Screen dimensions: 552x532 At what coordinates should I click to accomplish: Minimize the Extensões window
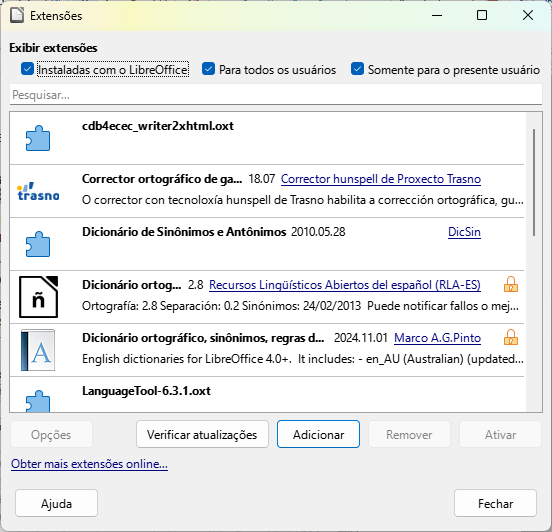pyautogui.click(x=437, y=15)
